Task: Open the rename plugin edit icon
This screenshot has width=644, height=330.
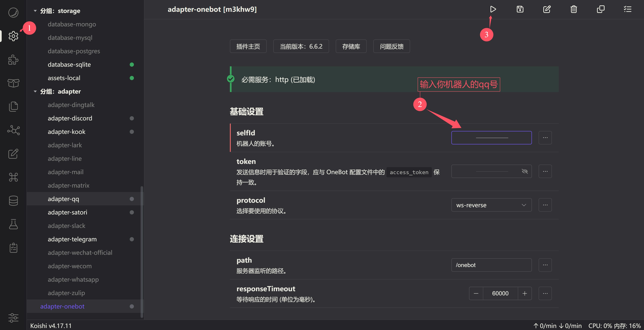Action: coord(547,9)
